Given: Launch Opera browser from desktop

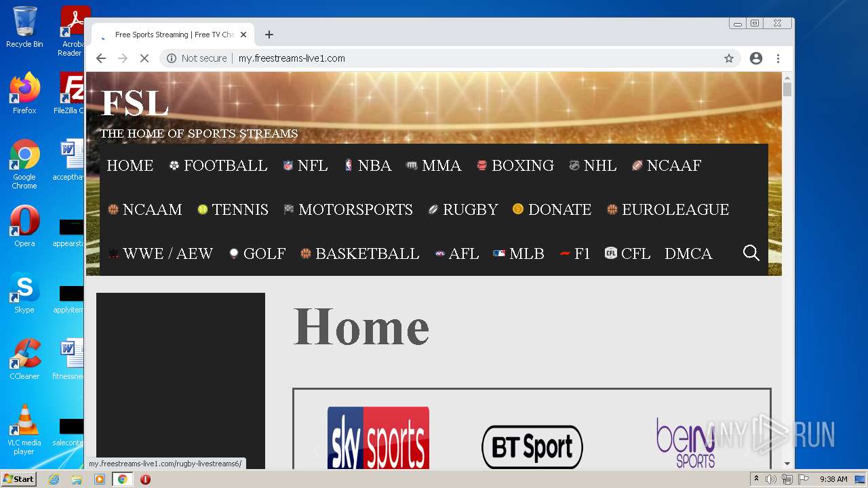Looking at the screenshot, I should click(x=24, y=226).
